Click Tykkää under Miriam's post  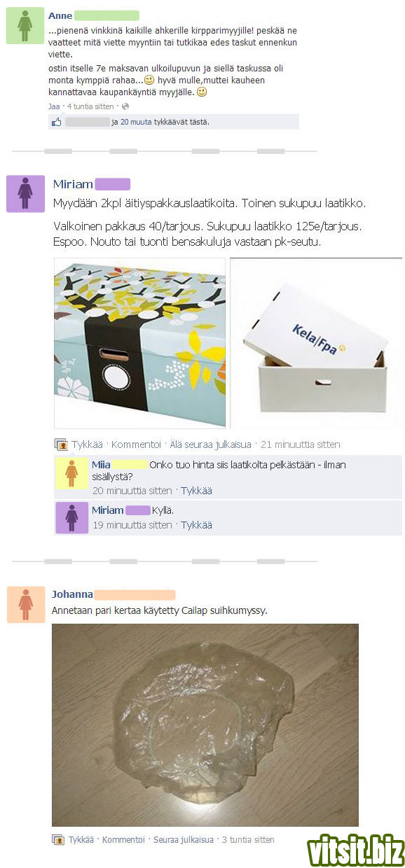pyautogui.click(x=87, y=444)
